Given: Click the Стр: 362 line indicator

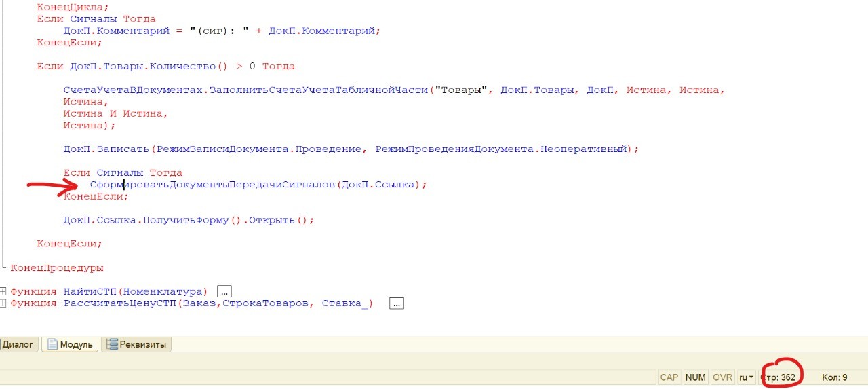Looking at the screenshot, I should coord(778,377).
